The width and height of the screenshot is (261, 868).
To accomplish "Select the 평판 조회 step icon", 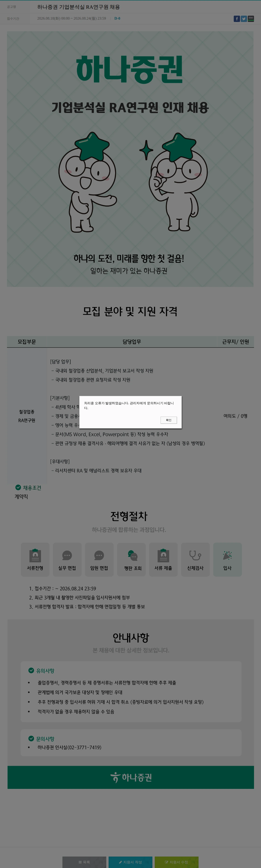I will point(133,555).
